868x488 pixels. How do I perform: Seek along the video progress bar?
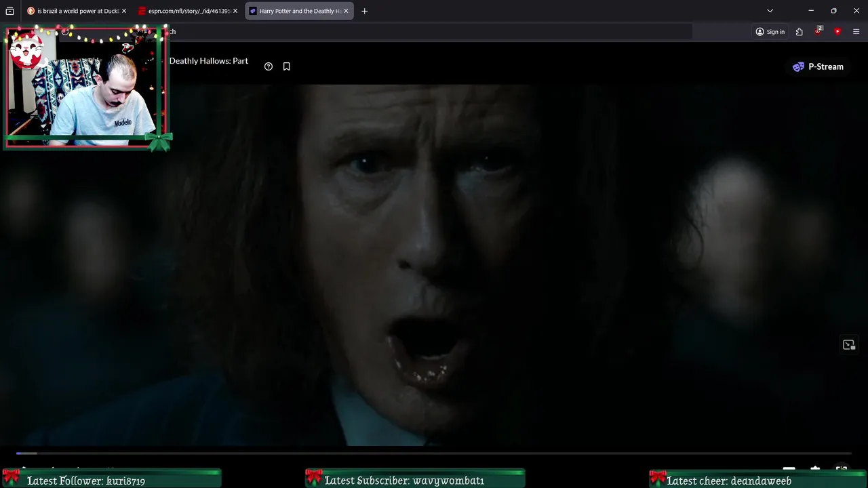(x=434, y=453)
